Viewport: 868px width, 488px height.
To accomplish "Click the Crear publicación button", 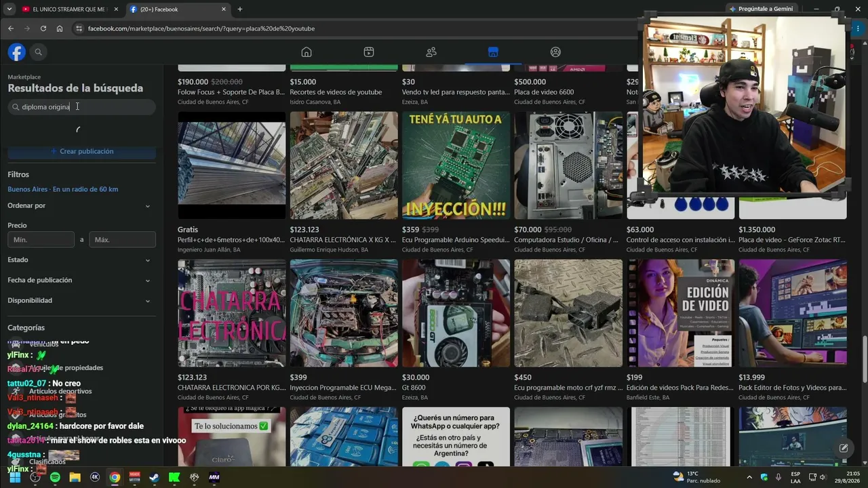I will tap(82, 151).
